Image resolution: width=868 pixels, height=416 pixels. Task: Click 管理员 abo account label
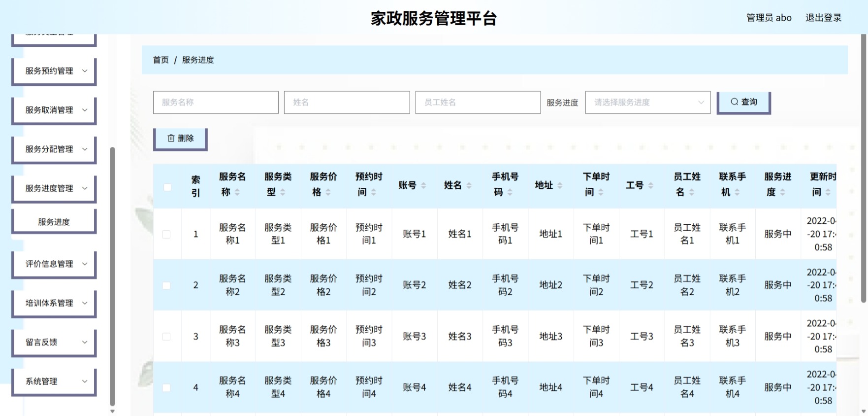pyautogui.click(x=769, y=18)
